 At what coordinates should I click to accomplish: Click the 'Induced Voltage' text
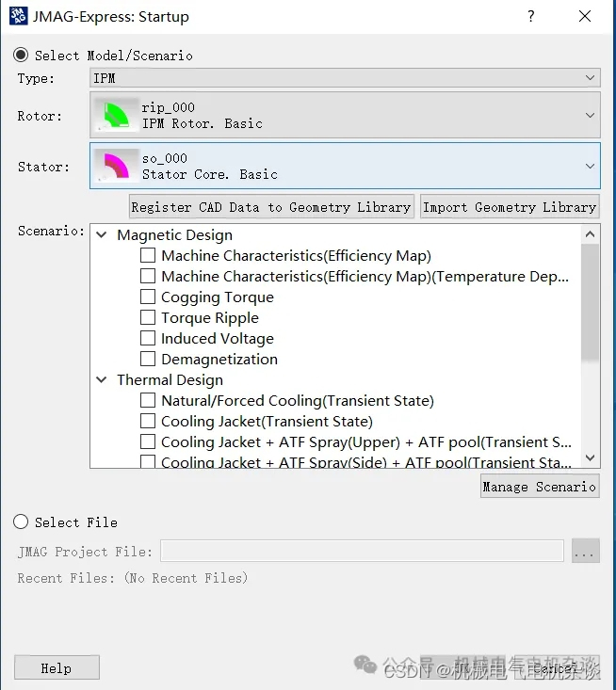point(218,338)
